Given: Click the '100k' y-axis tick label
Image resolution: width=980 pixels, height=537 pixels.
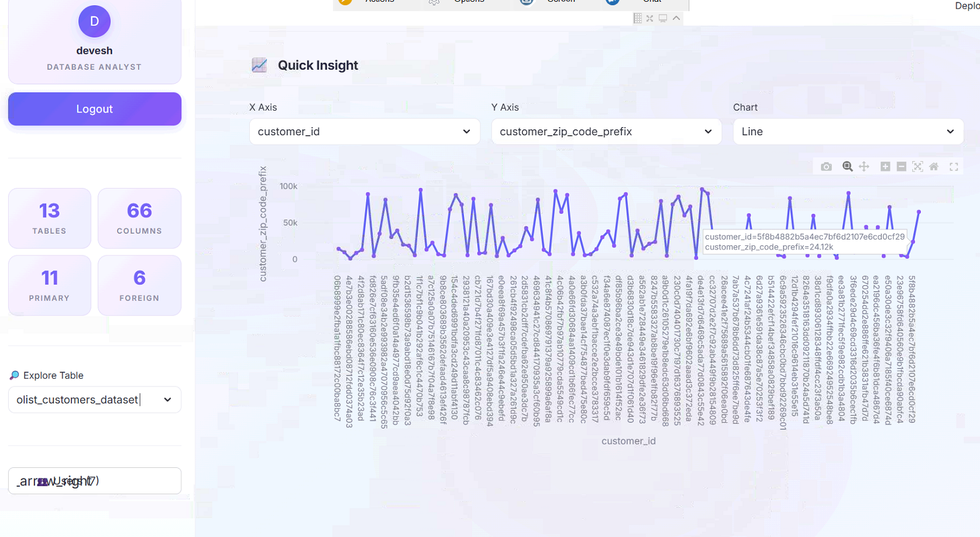Looking at the screenshot, I should pyautogui.click(x=288, y=186).
